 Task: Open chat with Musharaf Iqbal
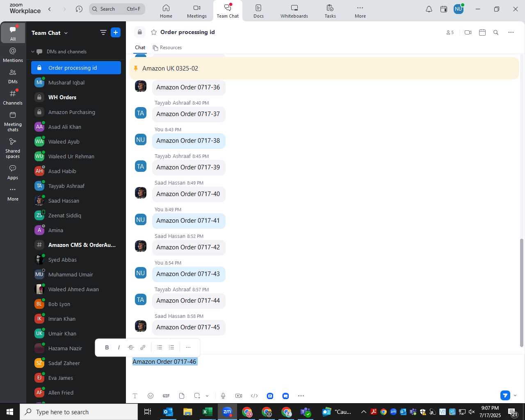[x=76, y=82]
